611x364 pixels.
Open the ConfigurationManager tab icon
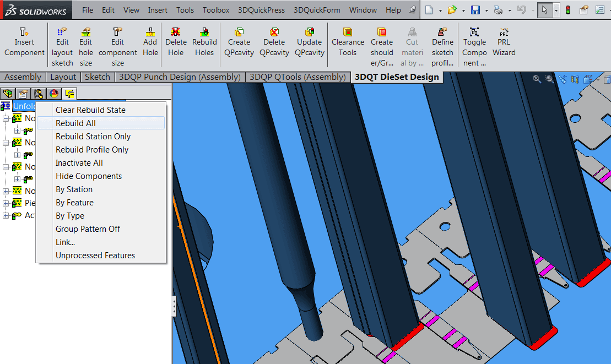tap(39, 94)
